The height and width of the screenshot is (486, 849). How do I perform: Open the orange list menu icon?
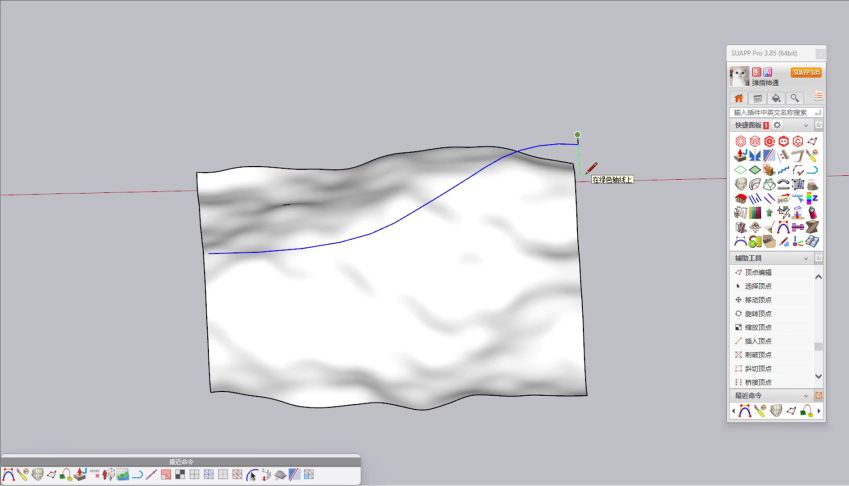(818, 96)
